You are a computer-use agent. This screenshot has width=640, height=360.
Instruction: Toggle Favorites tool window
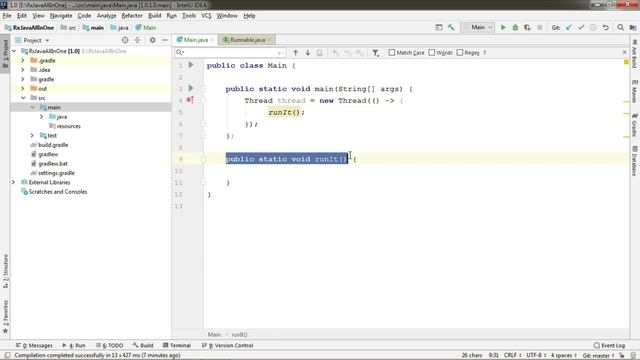pyautogui.click(x=5, y=316)
